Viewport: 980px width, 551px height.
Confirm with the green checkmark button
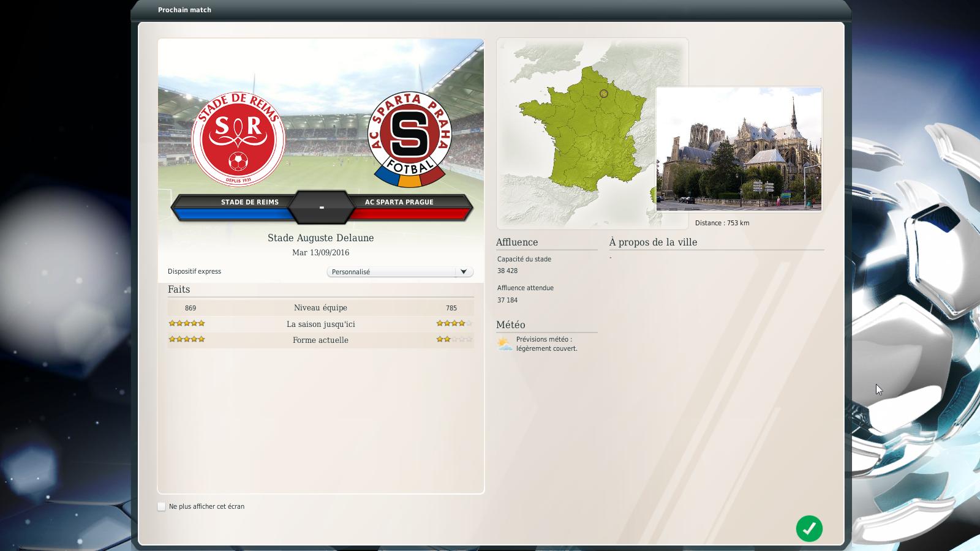(809, 528)
